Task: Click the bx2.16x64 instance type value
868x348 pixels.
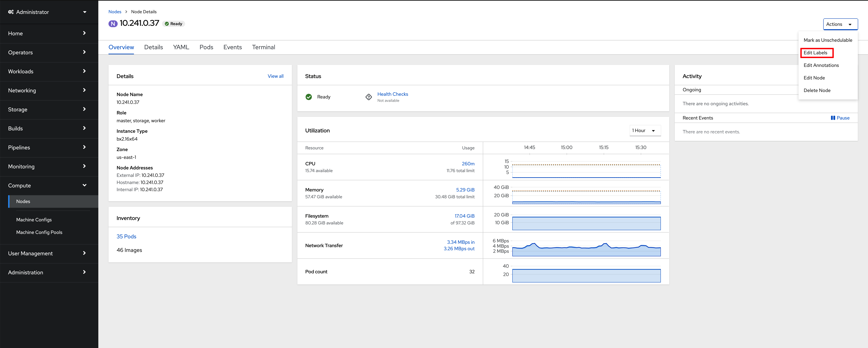Action: (127, 139)
